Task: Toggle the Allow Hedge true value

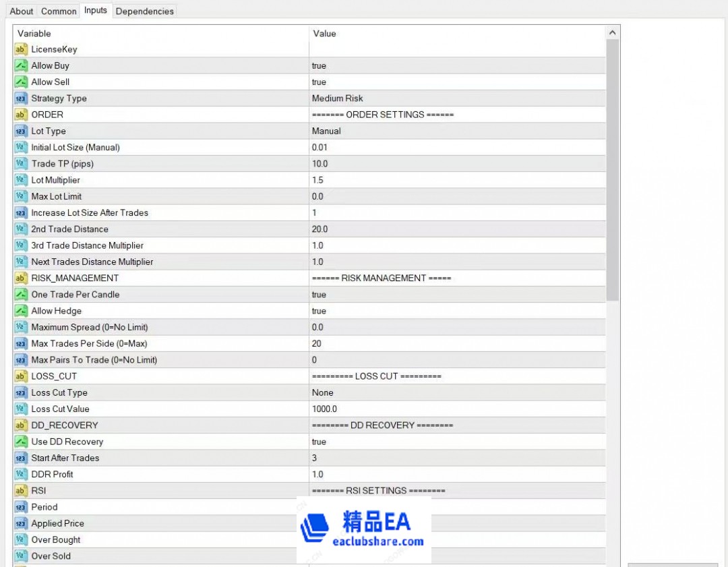Action: (x=319, y=311)
